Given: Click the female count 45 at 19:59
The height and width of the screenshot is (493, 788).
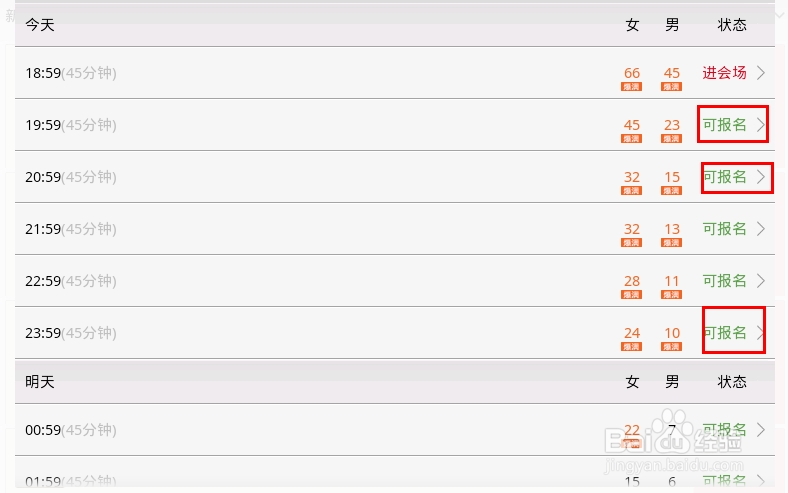Looking at the screenshot, I should [x=632, y=129].
